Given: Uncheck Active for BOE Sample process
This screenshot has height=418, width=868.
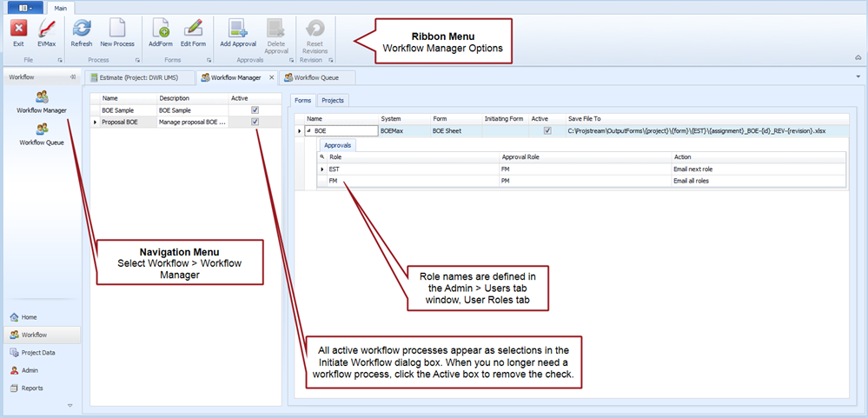Looking at the screenshot, I should pos(255,111).
